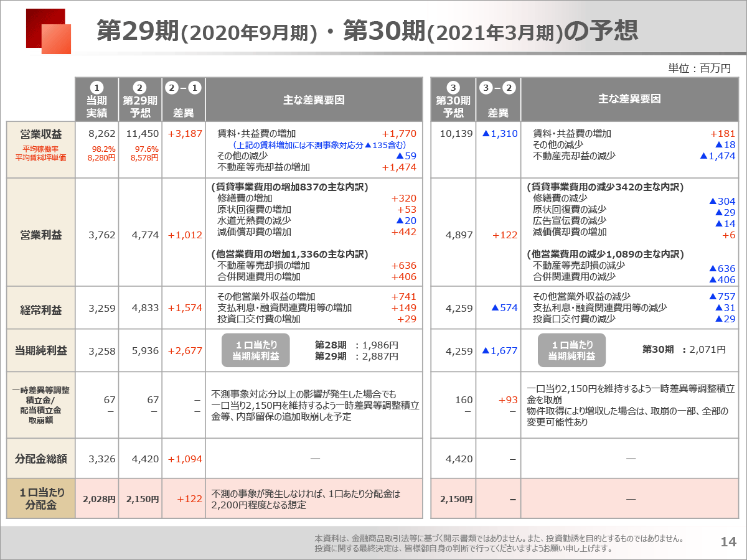Click the ③－② 差異 column header
Screen dimensions: 747x560
(x=498, y=100)
